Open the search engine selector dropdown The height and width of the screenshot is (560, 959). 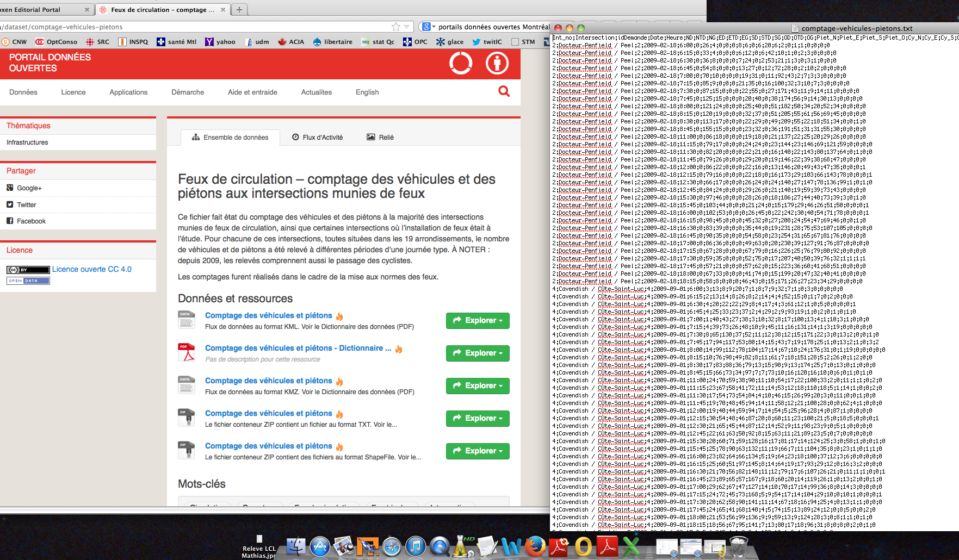429,27
